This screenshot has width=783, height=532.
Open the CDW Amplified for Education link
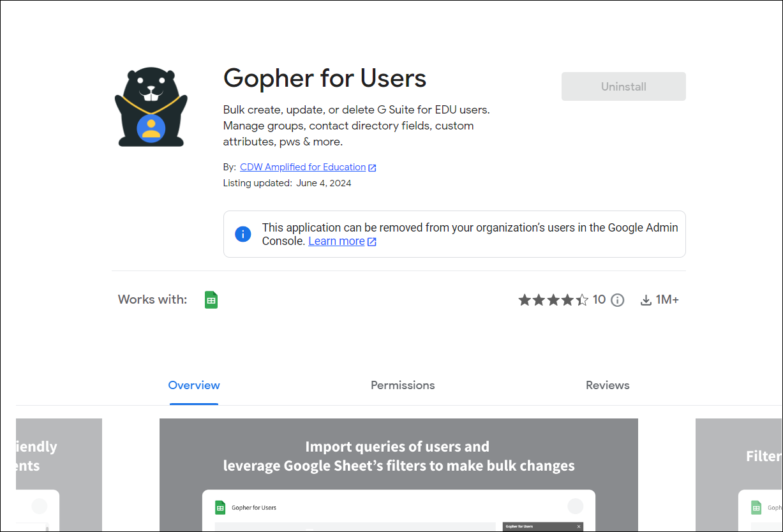302,167
